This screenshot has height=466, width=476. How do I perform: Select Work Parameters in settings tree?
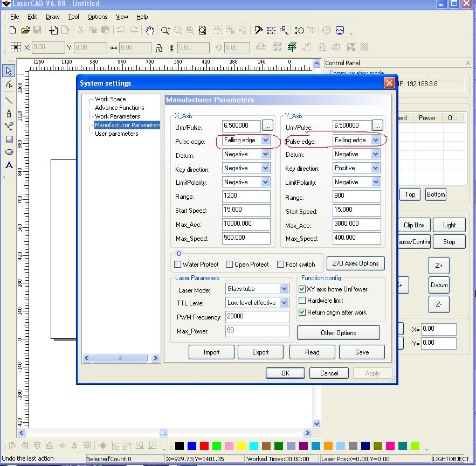tap(117, 116)
